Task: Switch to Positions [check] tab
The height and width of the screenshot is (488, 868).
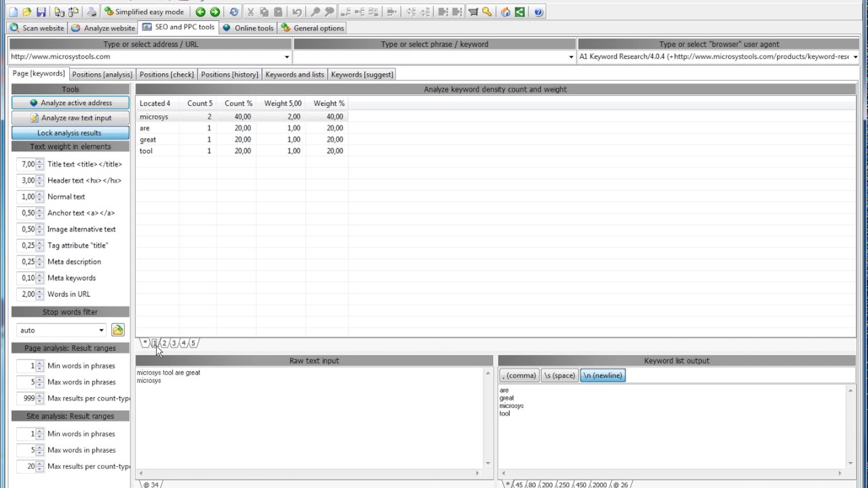Action: [166, 75]
